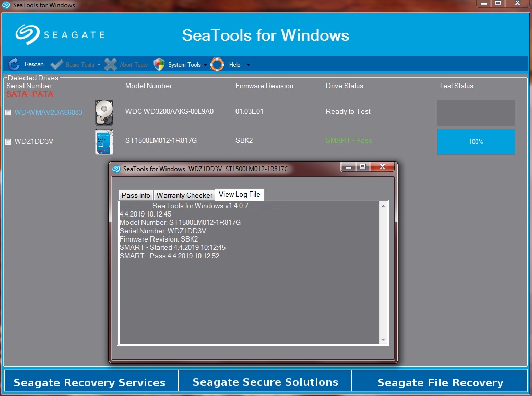Click the Basic Tests checkmark icon
This screenshot has height=396, width=532.
(57, 65)
